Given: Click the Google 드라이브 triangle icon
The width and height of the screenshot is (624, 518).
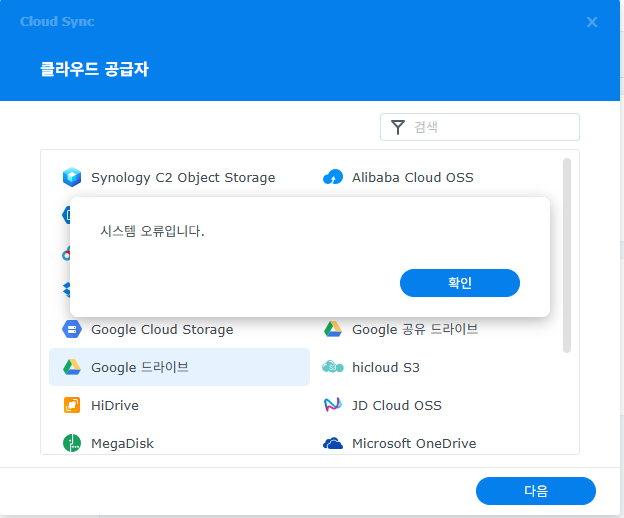Looking at the screenshot, I should [x=72, y=367].
